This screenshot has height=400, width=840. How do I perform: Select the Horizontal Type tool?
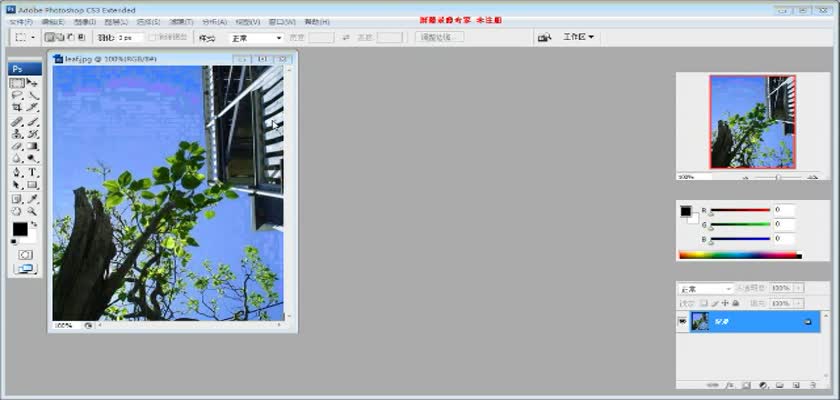[32, 172]
